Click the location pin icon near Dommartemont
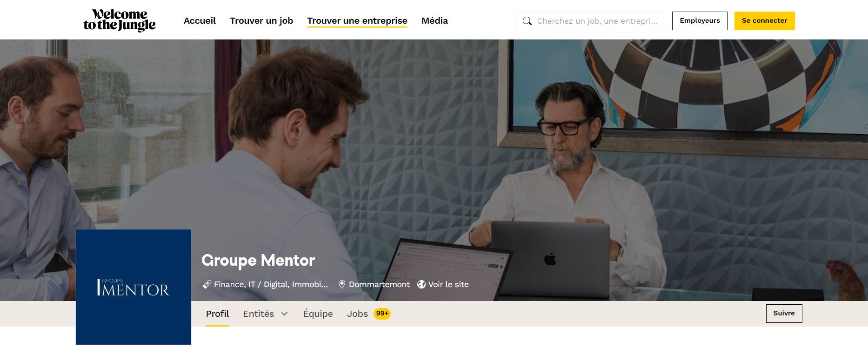Screen dimensions: 868x347 coord(342,284)
